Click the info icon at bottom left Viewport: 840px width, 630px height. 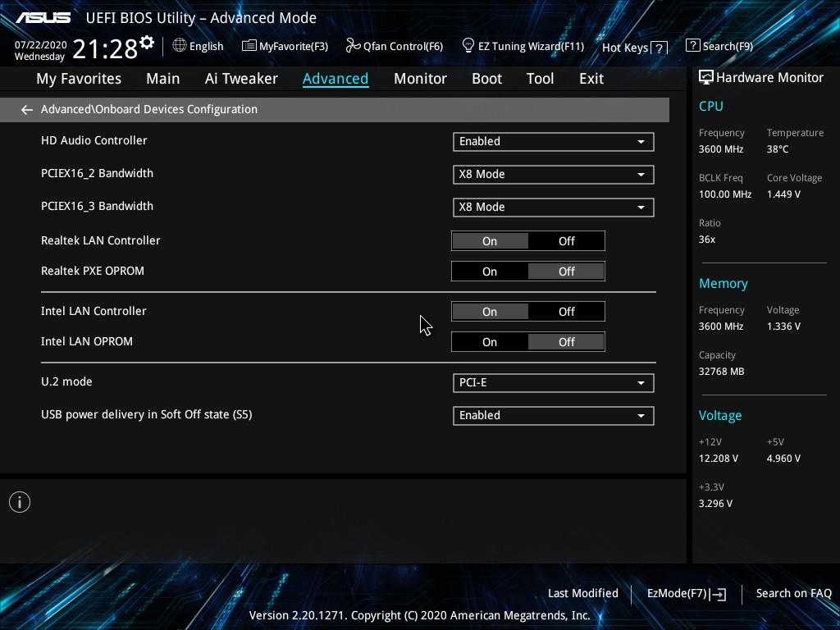(20, 502)
